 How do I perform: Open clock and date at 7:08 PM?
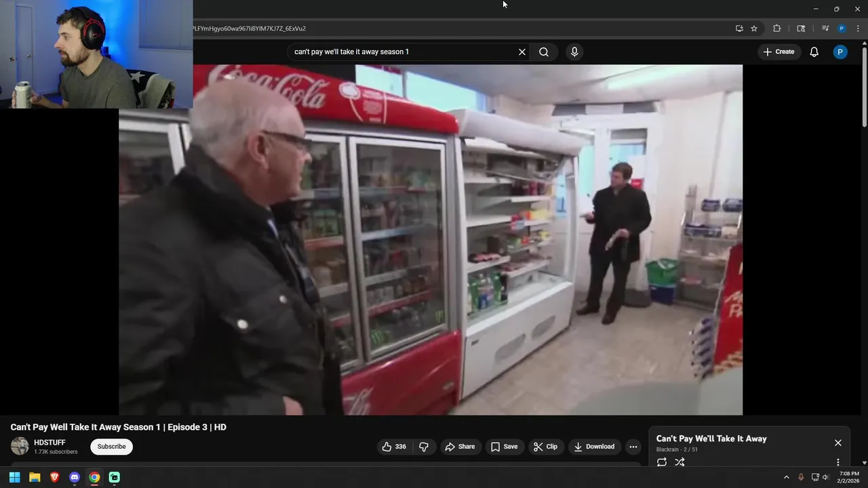tap(848, 477)
